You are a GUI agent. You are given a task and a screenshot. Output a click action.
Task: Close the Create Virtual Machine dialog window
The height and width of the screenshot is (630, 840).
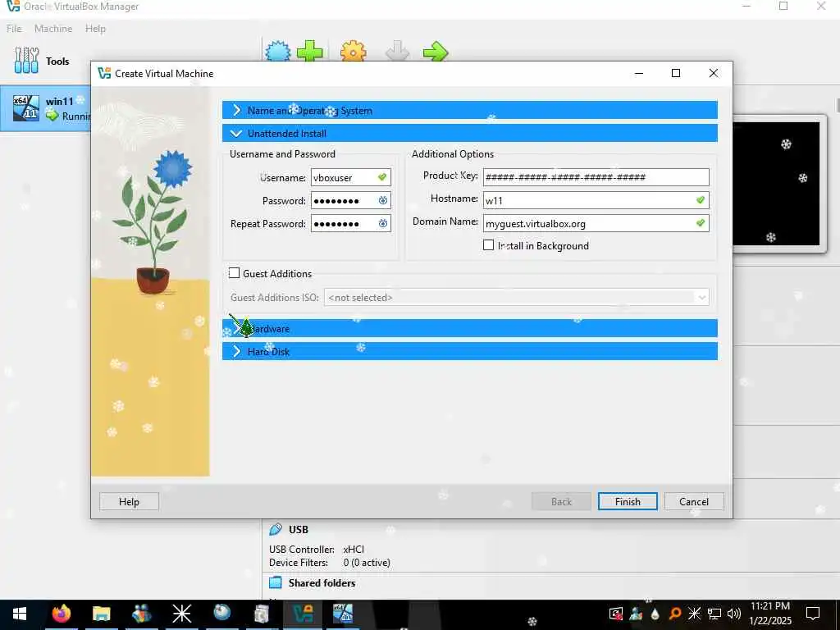click(x=714, y=73)
